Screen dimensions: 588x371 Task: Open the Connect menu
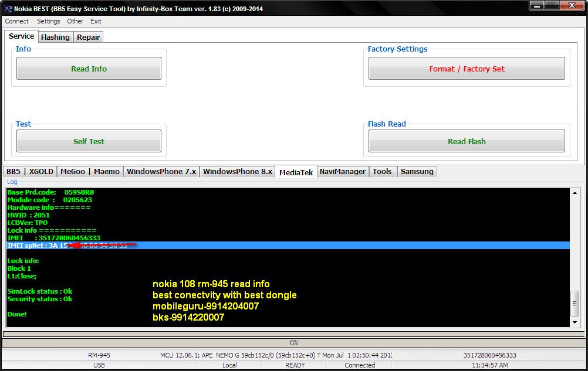[x=16, y=21]
